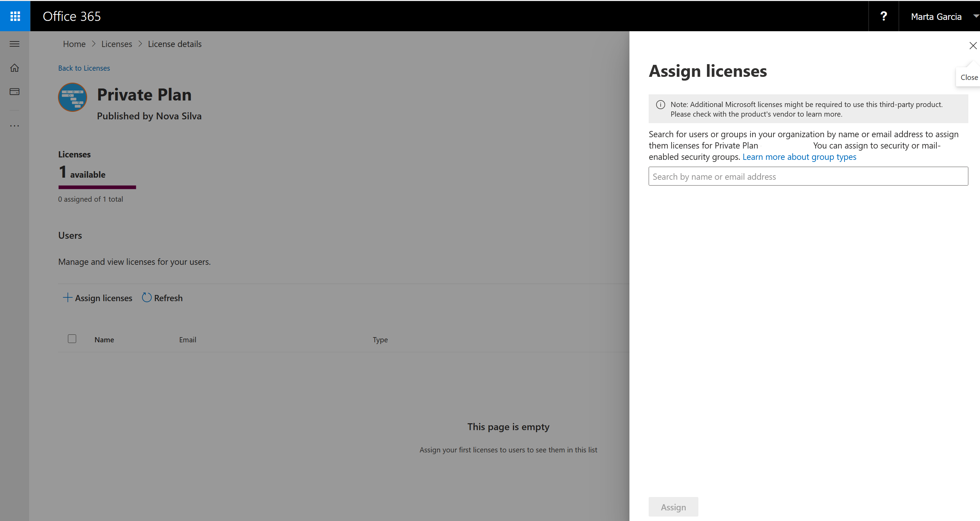Viewport: 980px width, 521px height.
Task: Click the 'This page is empty' message
Action: tap(508, 427)
